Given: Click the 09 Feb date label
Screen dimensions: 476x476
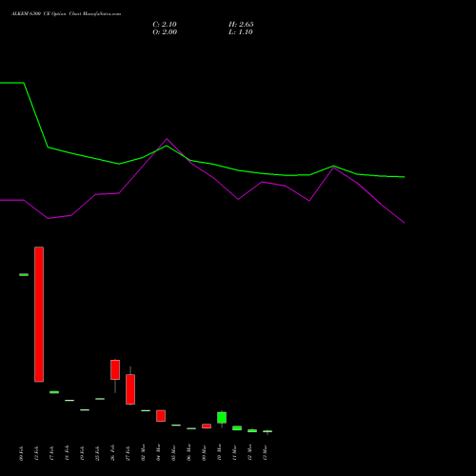Looking at the screenshot, I should pos(21,453).
